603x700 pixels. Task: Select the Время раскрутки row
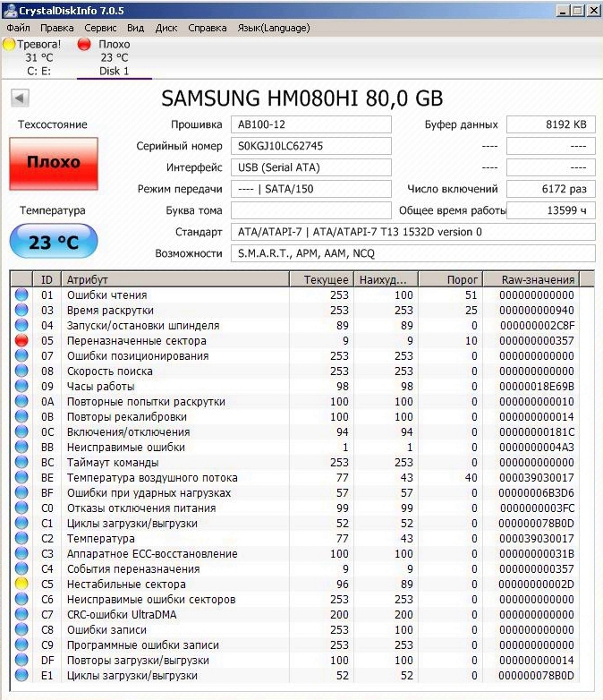click(x=294, y=311)
